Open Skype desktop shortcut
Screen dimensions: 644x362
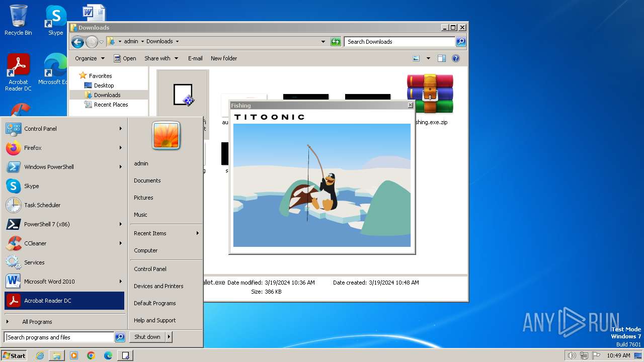(x=56, y=21)
